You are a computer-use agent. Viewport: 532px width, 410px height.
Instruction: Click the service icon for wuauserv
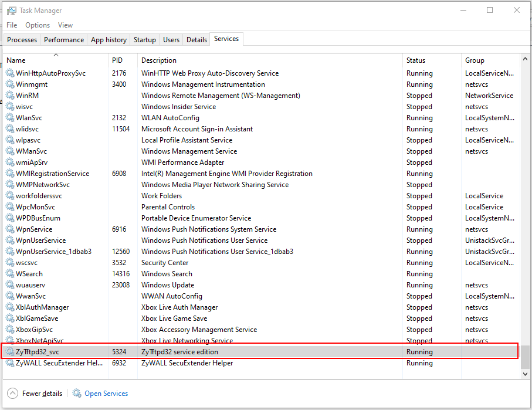(10, 285)
